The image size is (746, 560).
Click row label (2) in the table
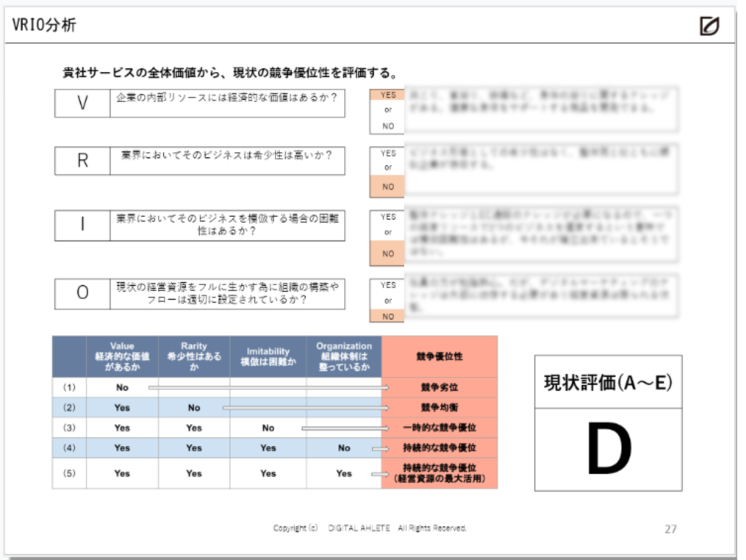point(70,407)
